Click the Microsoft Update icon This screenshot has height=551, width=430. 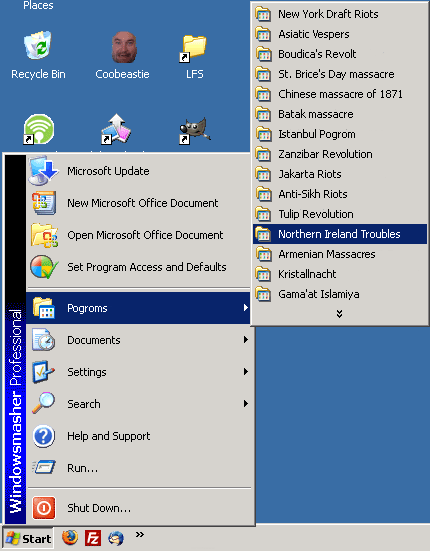43,171
